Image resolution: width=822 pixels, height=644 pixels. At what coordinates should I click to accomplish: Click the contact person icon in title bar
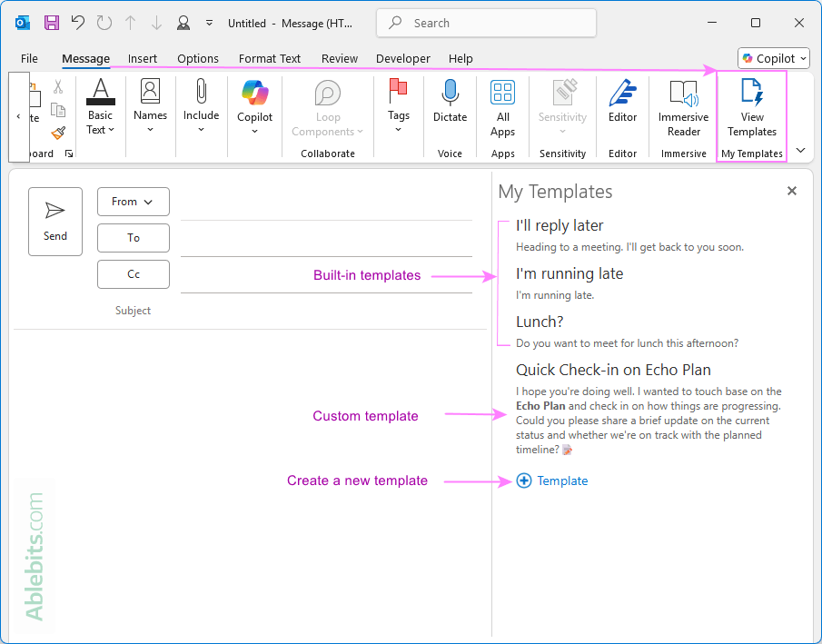(183, 23)
